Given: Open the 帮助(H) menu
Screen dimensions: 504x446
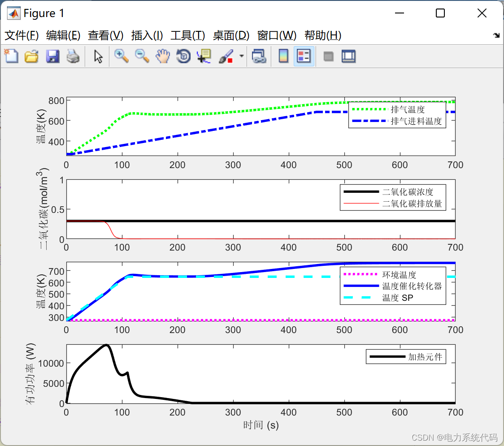Looking at the screenshot, I should point(323,35).
